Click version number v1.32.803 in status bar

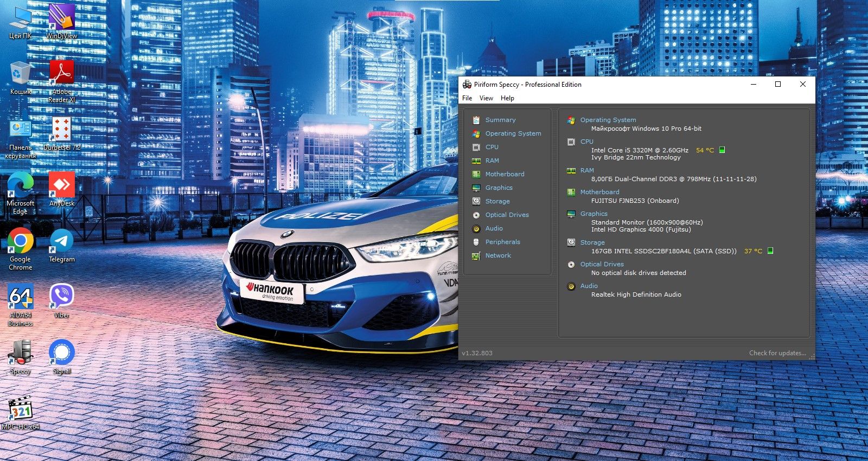(477, 353)
